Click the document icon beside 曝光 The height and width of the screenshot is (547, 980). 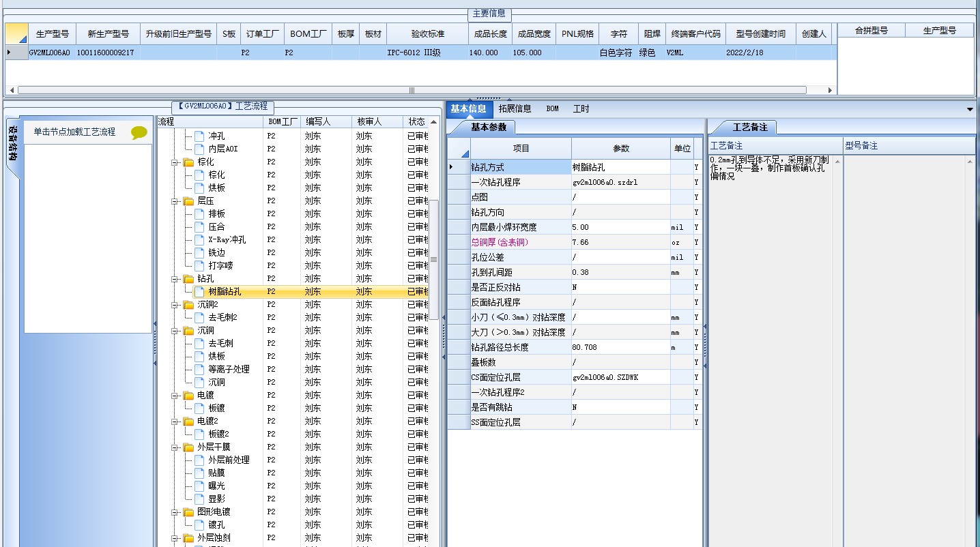coord(199,486)
